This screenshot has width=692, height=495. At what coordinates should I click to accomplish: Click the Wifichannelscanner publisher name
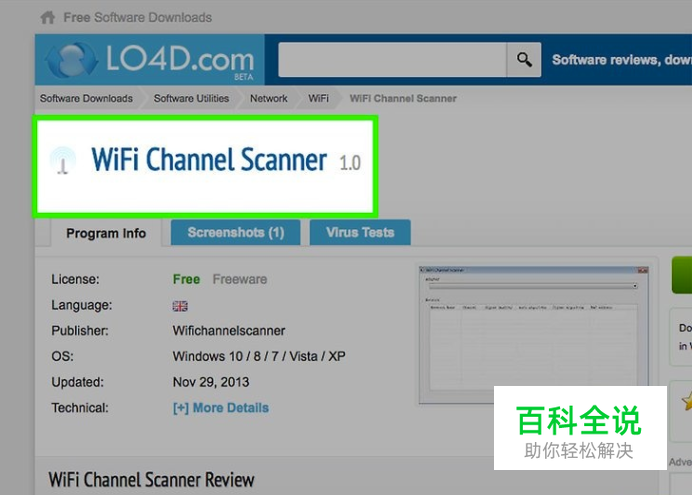(x=229, y=331)
